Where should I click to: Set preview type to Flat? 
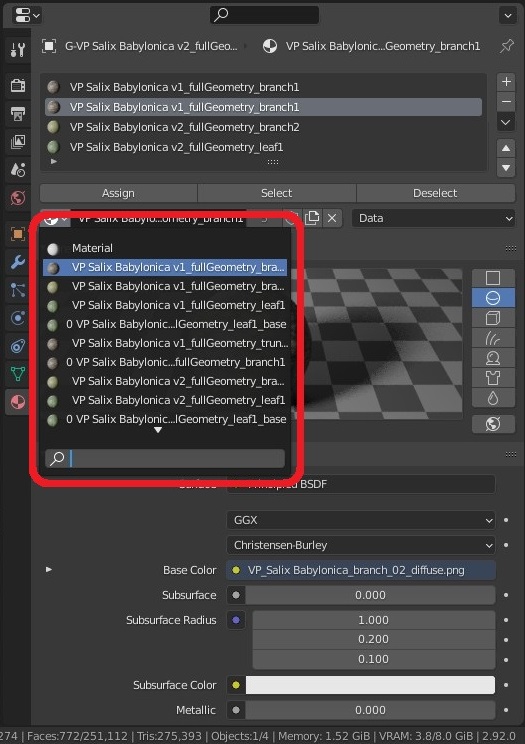tap(493, 278)
